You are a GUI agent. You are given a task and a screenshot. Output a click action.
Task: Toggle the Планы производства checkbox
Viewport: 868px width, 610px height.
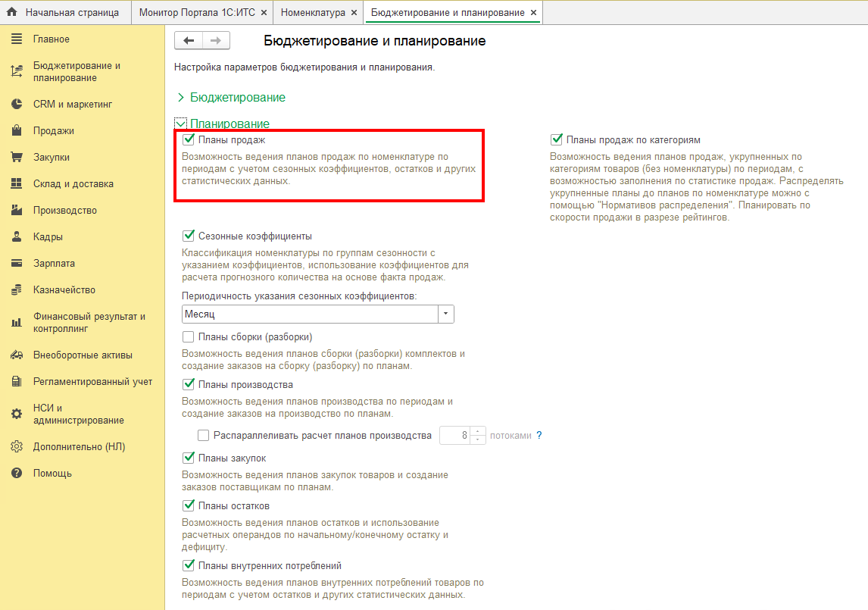[188, 384]
